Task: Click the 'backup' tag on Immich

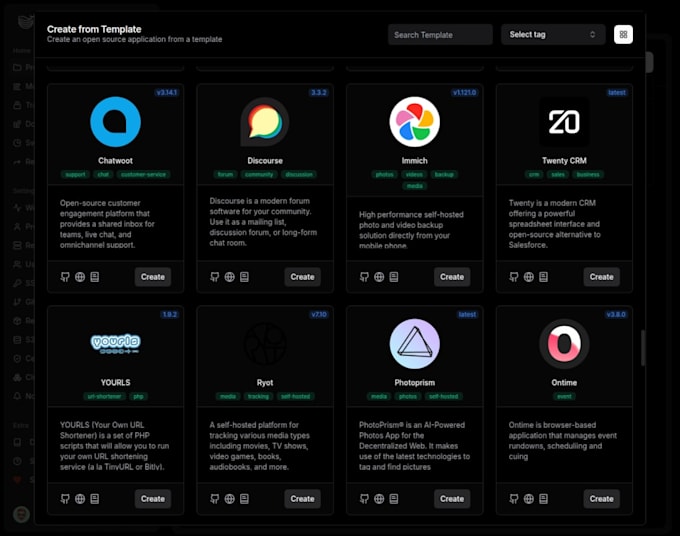Action: pyautogui.click(x=444, y=174)
